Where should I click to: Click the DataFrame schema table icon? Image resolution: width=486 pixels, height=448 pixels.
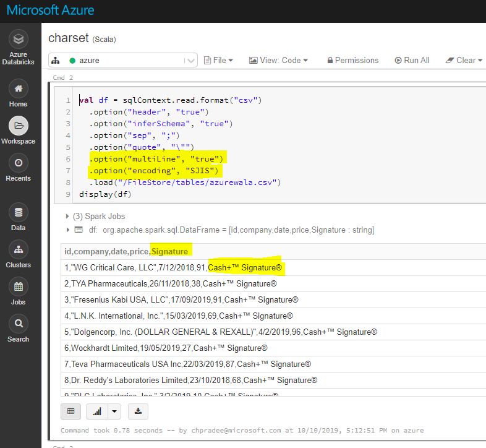(79, 230)
